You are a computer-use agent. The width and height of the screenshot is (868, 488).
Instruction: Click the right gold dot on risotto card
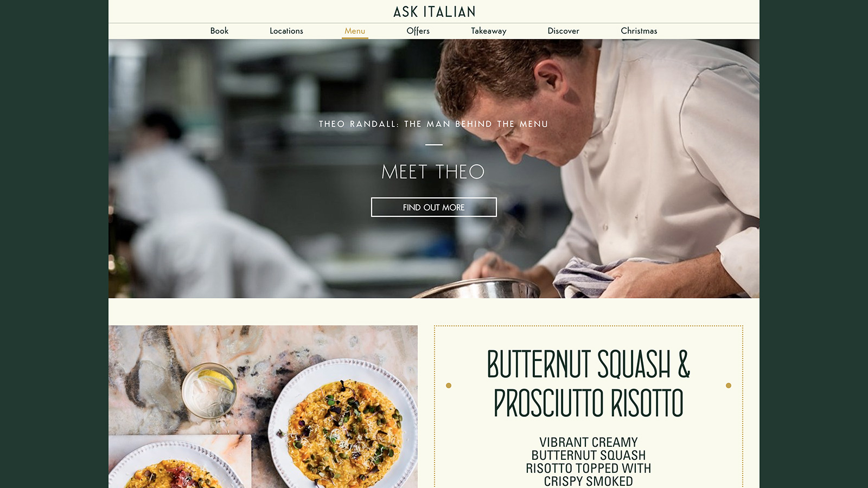pyautogui.click(x=729, y=386)
